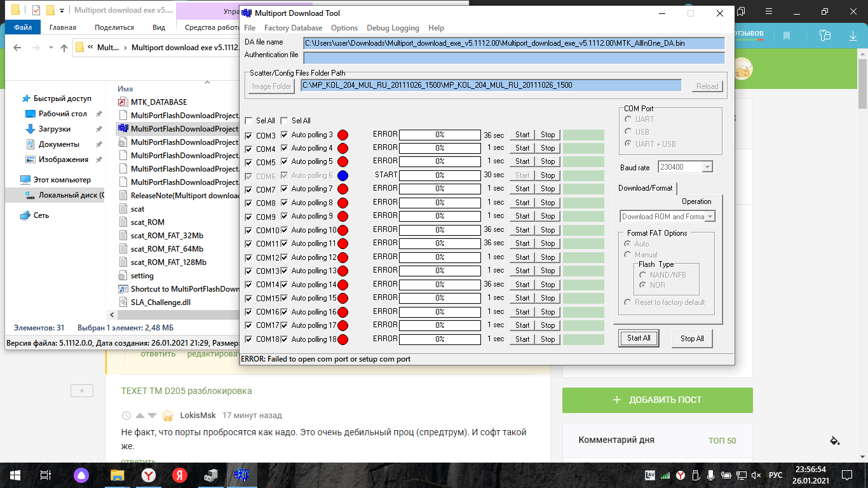Open Windows Task View
Screen dimensions: 868x488
click(x=45, y=475)
